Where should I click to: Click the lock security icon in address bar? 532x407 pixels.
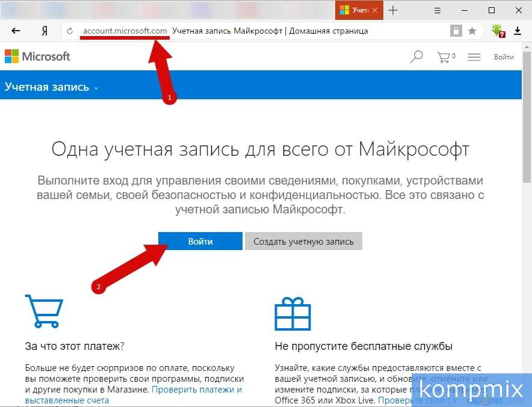[456, 31]
